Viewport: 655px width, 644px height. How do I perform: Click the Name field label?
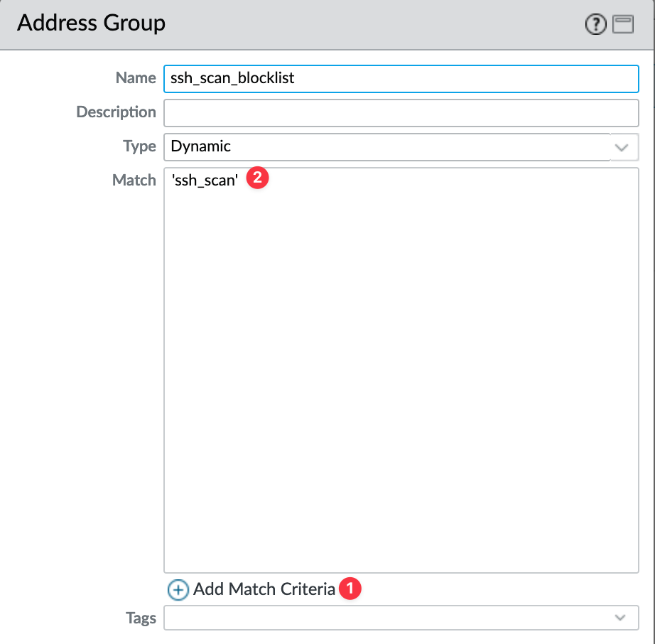[x=136, y=77]
